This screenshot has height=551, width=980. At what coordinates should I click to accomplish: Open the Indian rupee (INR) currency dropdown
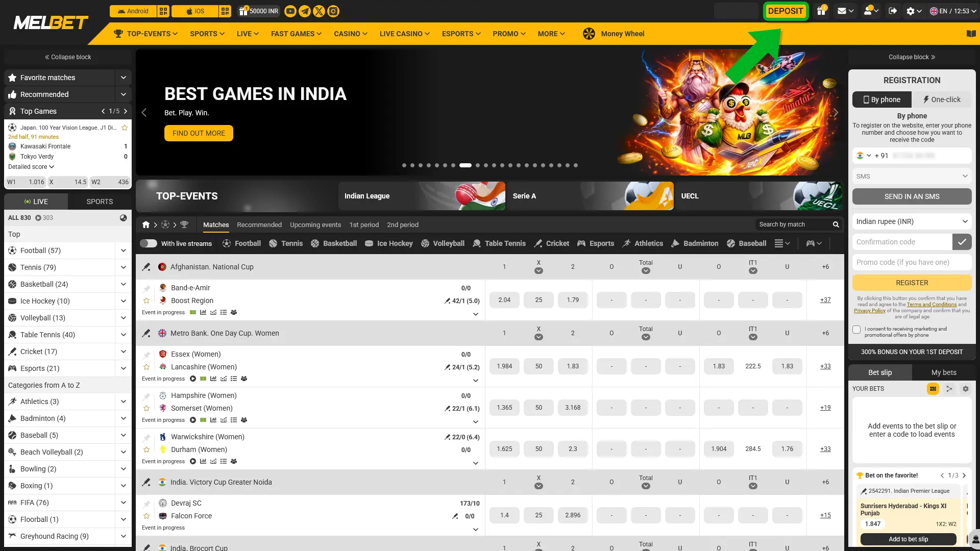912,221
